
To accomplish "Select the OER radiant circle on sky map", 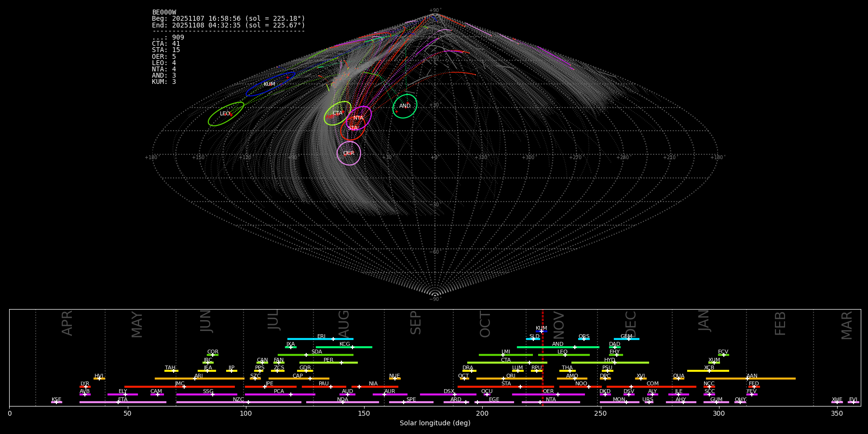I will point(349,153).
